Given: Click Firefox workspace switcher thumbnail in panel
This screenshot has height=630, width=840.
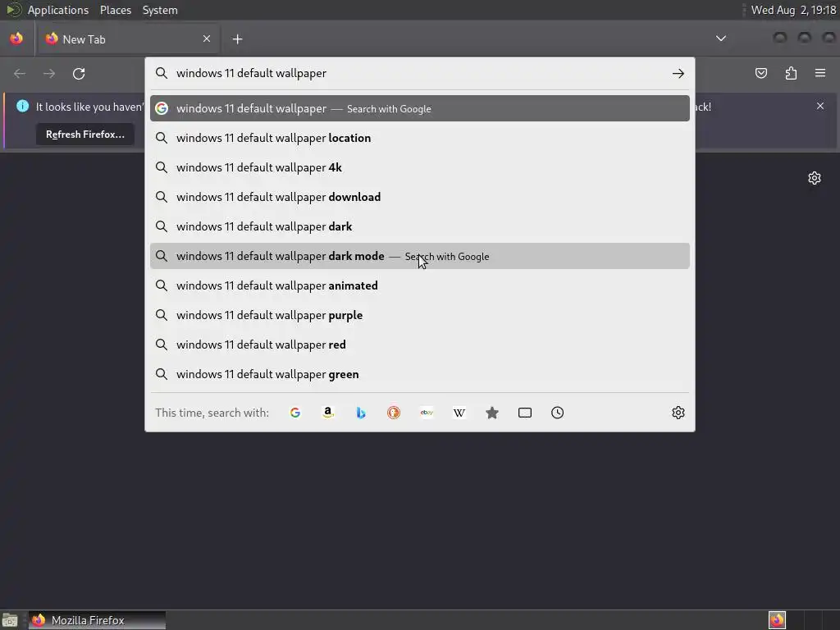Looking at the screenshot, I should click(777, 620).
